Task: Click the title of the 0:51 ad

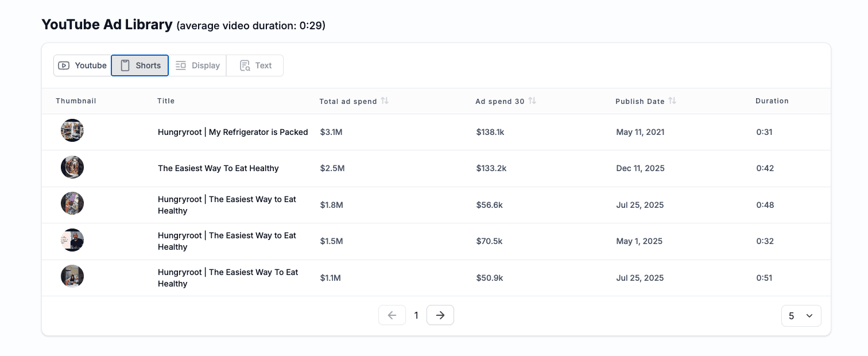Action: (x=228, y=278)
